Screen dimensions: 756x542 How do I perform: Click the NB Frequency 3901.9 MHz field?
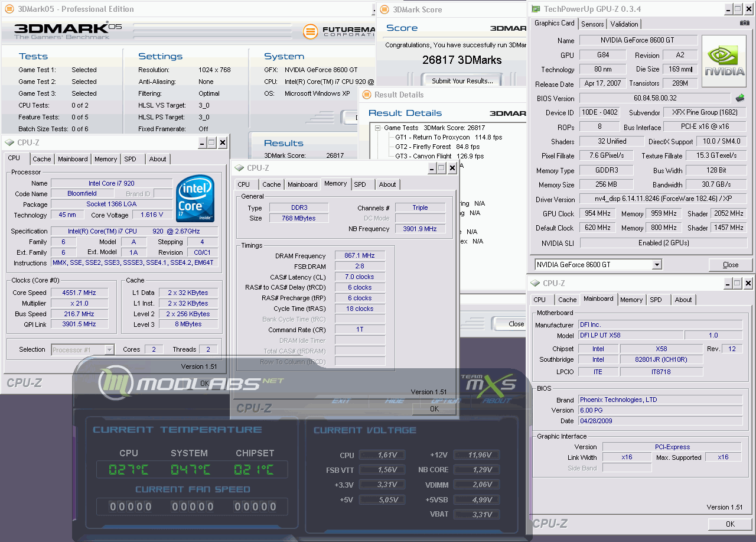coord(420,229)
